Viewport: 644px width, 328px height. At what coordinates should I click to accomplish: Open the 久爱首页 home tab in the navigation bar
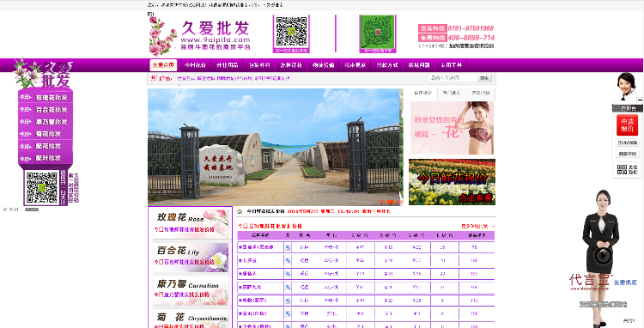(163, 65)
